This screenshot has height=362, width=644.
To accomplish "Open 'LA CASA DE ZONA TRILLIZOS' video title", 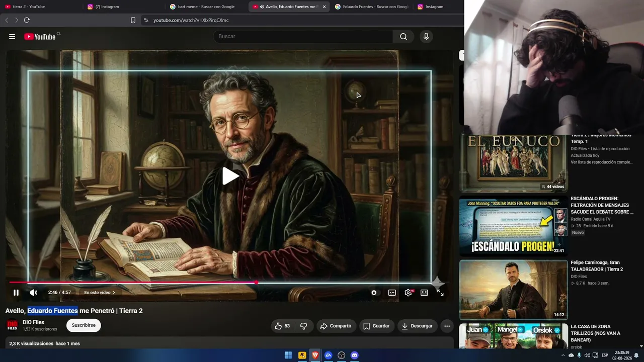I will (x=596, y=333).
